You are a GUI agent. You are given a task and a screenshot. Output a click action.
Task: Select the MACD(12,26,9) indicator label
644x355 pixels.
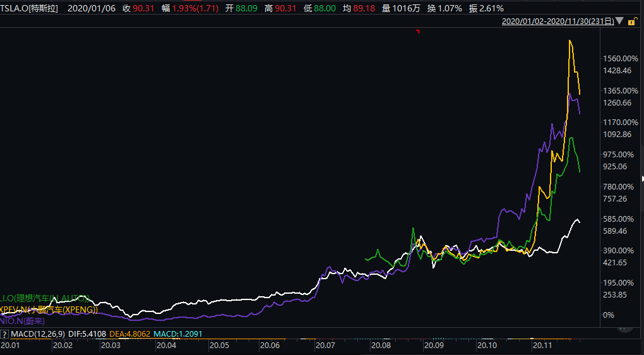37,334
